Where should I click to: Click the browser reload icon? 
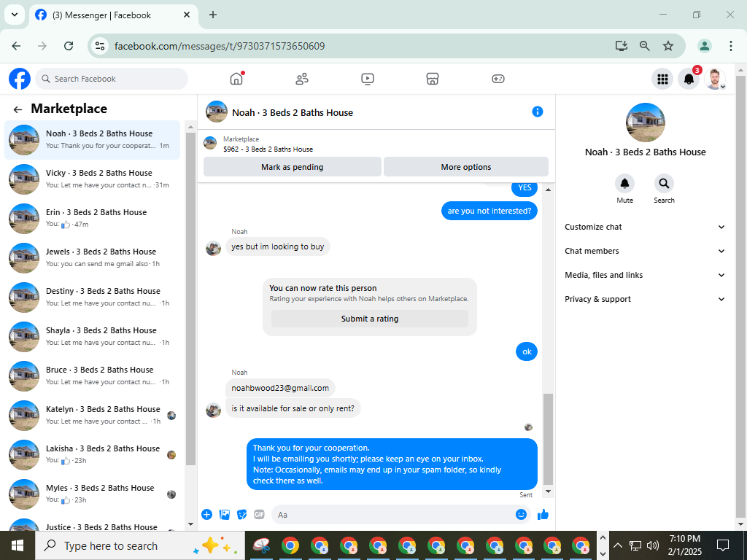click(x=69, y=46)
